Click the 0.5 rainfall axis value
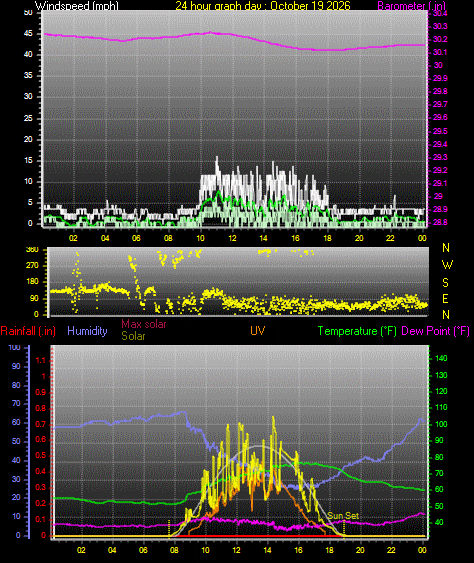 pos(41,456)
